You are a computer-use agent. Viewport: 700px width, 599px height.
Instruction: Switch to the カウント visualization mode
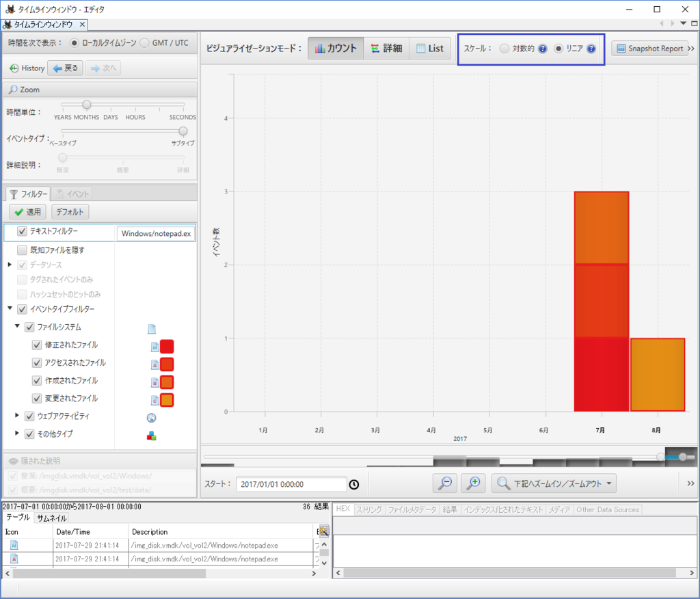click(336, 49)
